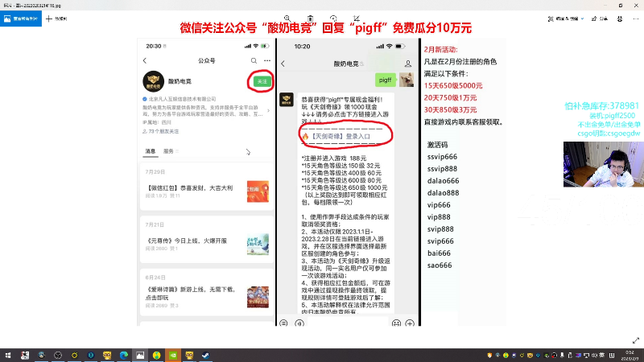Click the streamer webcam overlay
The image size is (644, 362).
coord(603,164)
